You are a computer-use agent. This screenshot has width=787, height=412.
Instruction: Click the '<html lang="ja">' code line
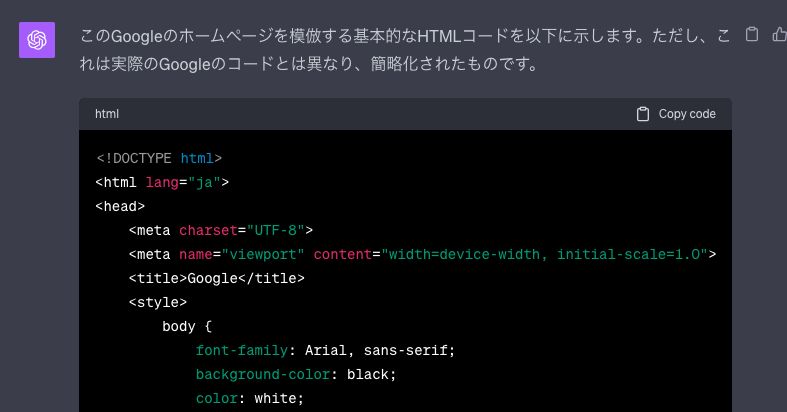pos(162,182)
